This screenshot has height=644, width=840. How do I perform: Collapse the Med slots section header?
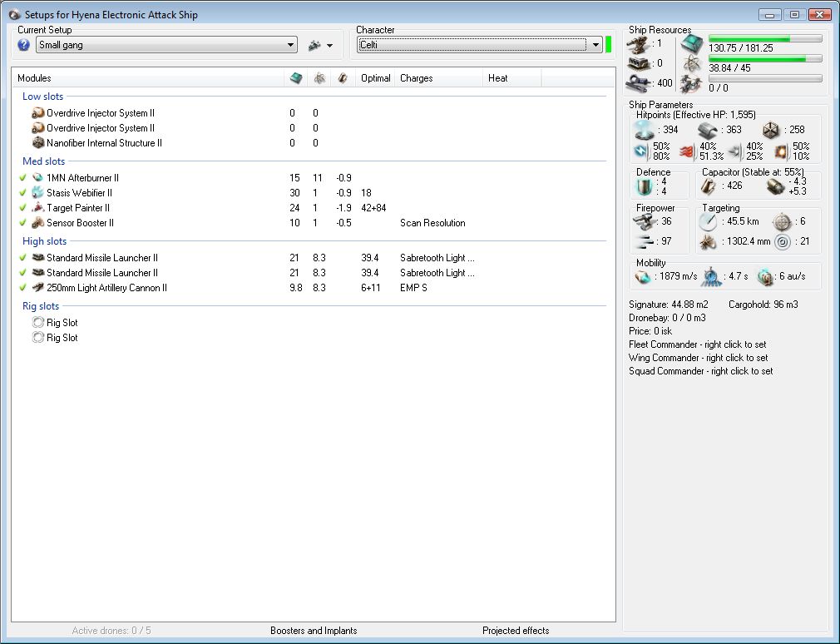[x=44, y=161]
